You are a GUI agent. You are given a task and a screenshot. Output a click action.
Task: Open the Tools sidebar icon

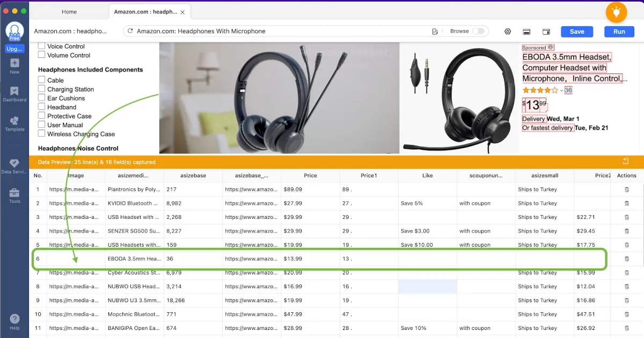pos(14,196)
